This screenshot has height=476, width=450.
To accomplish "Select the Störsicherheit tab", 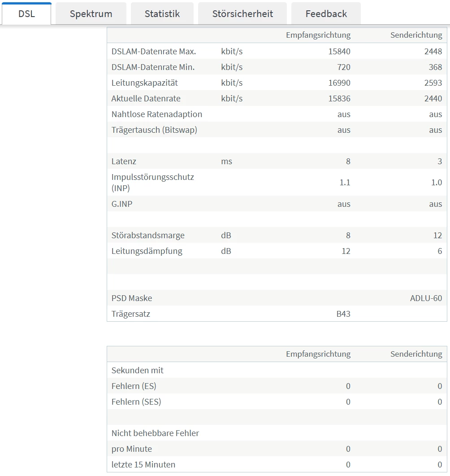I will [242, 13].
